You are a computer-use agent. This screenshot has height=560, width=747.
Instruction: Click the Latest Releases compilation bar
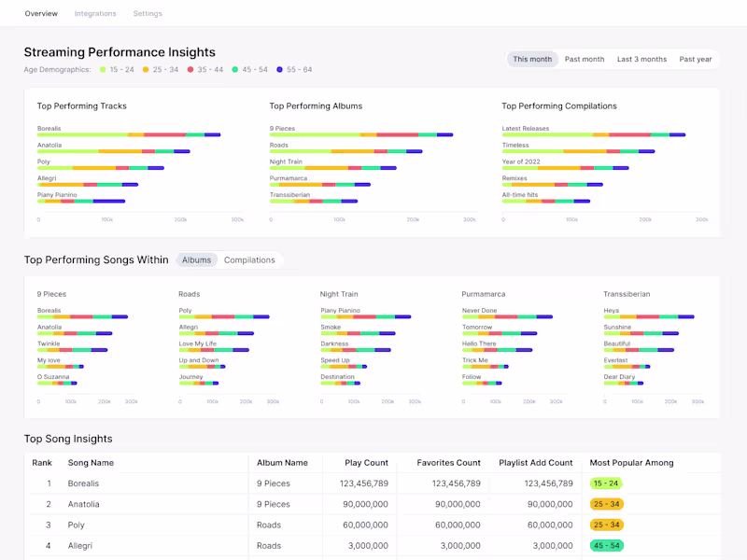coord(594,135)
